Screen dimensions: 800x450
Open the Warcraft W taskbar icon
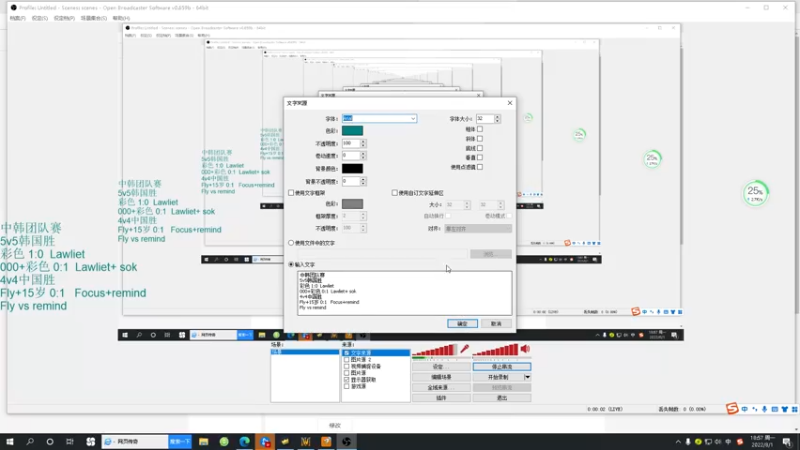click(x=306, y=442)
